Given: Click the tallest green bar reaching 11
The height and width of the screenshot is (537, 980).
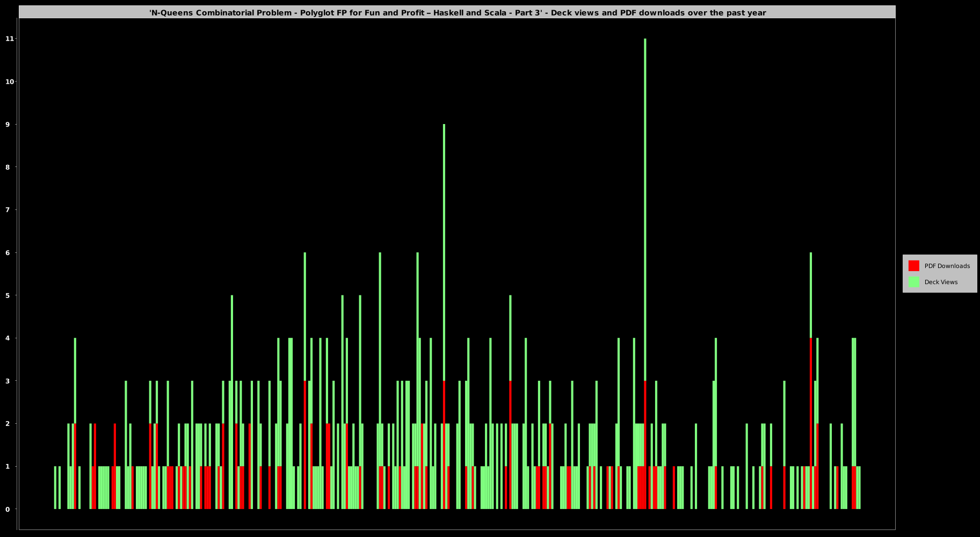Looking at the screenshot, I should 645,209.
